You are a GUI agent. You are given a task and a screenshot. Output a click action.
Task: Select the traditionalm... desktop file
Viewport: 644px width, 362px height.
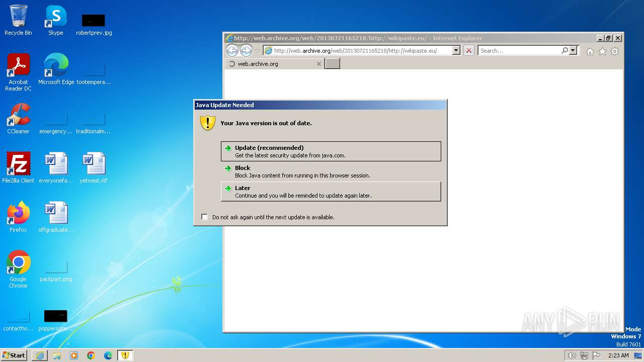[x=94, y=123]
